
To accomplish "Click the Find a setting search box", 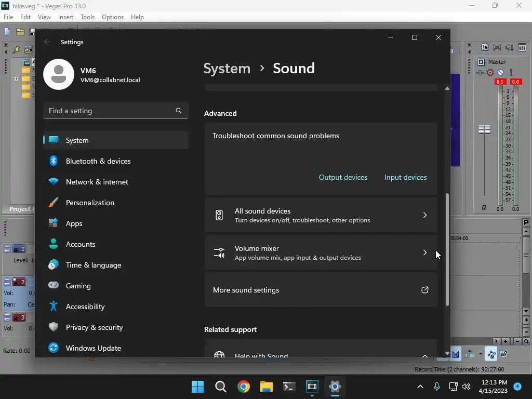I will pos(116,111).
